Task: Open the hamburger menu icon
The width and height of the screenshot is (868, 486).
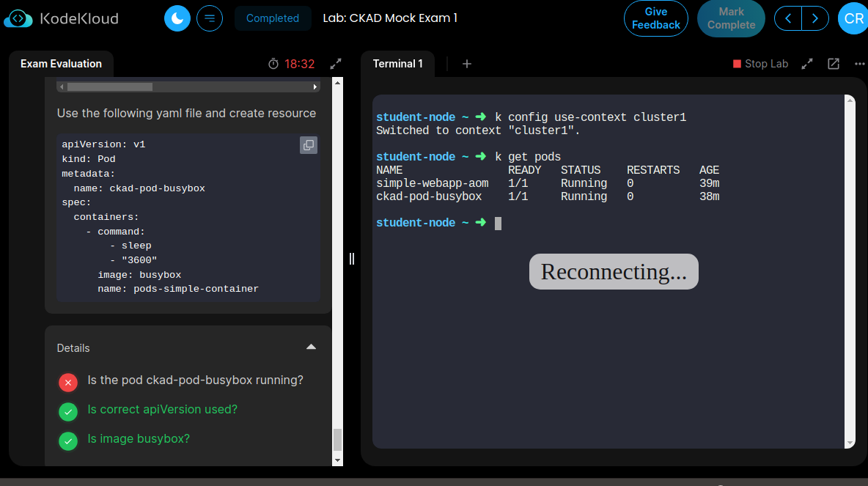Action: pos(210,18)
